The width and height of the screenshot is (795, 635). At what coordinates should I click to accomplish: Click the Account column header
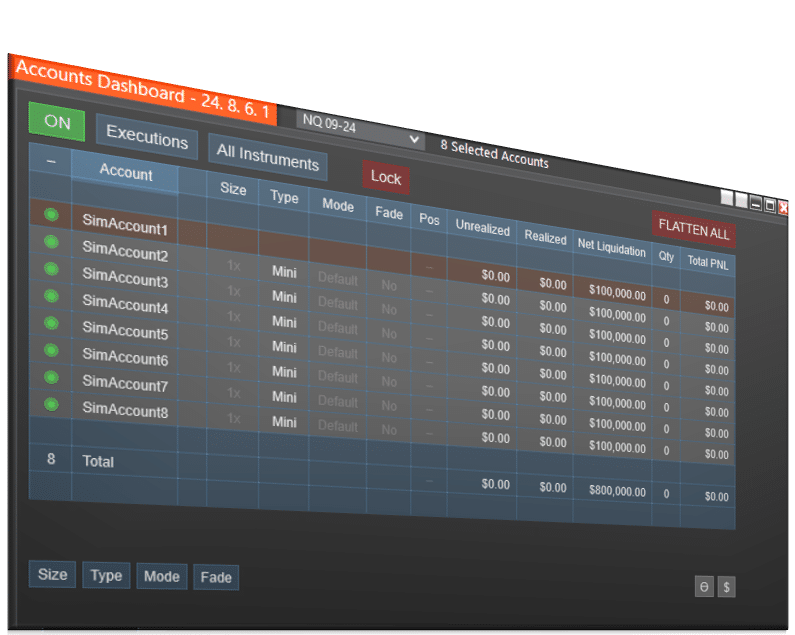coord(125,174)
